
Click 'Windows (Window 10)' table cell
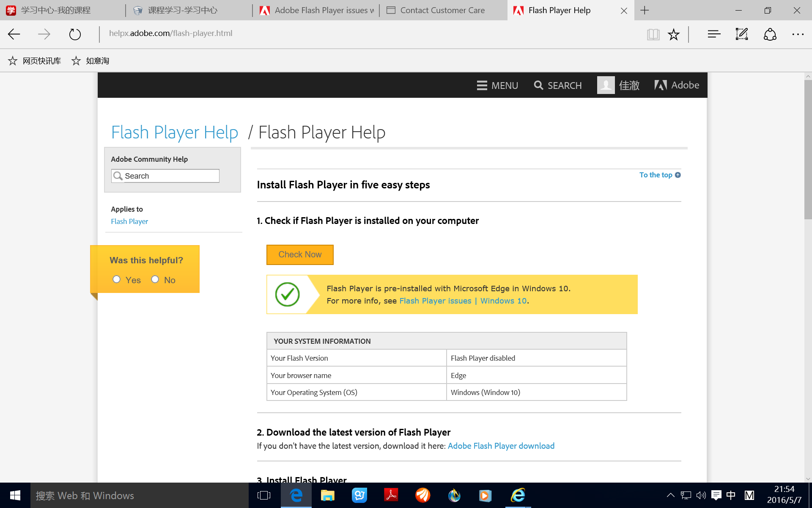pyautogui.click(x=536, y=392)
